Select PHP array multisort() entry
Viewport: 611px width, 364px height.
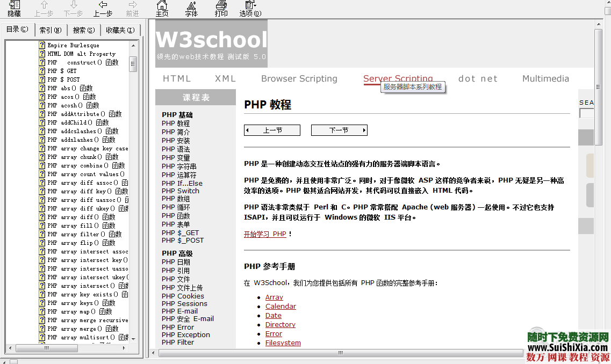[x=88, y=337]
